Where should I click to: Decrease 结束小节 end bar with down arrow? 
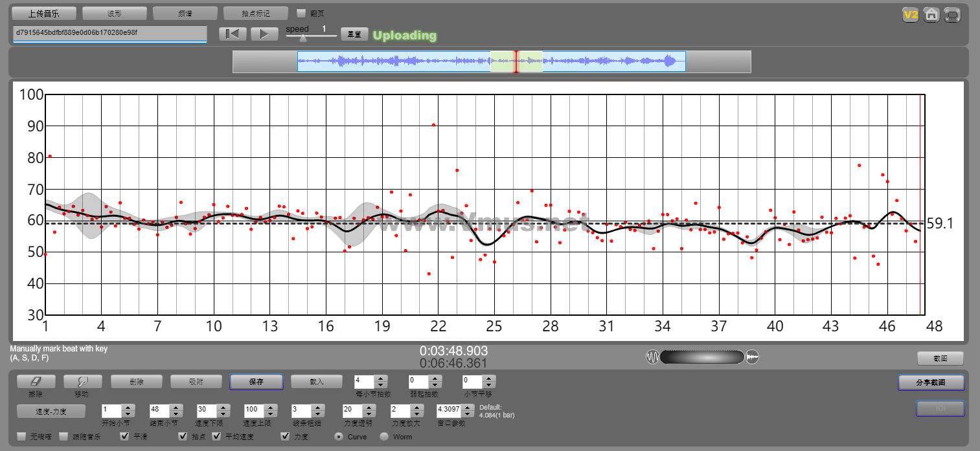pos(176,414)
